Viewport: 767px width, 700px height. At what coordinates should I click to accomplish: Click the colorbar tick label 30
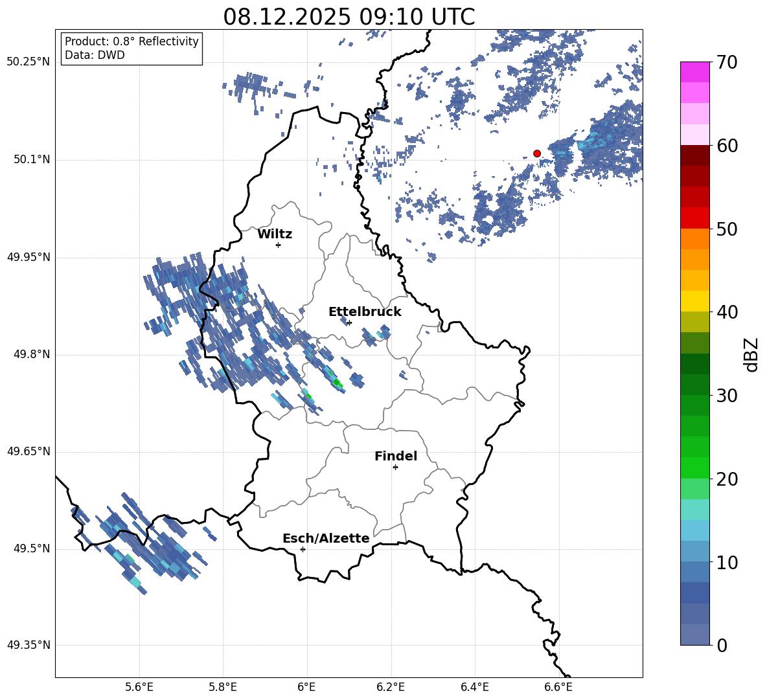[x=727, y=396]
